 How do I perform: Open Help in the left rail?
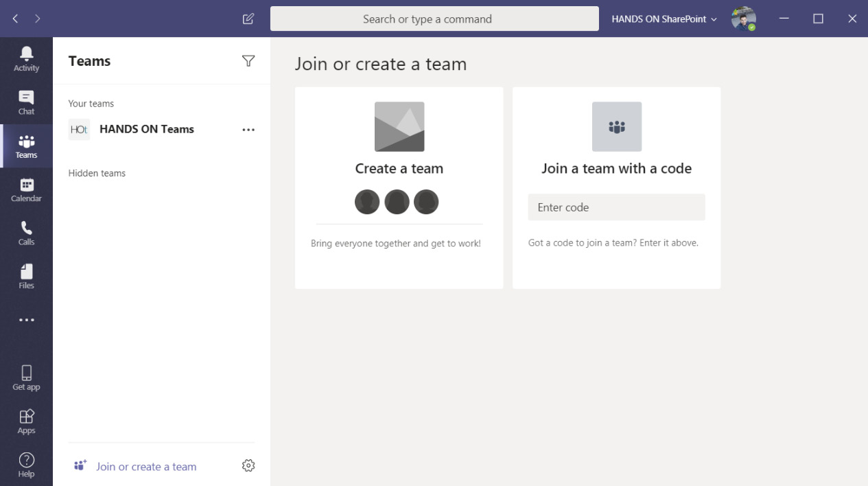pos(26,463)
